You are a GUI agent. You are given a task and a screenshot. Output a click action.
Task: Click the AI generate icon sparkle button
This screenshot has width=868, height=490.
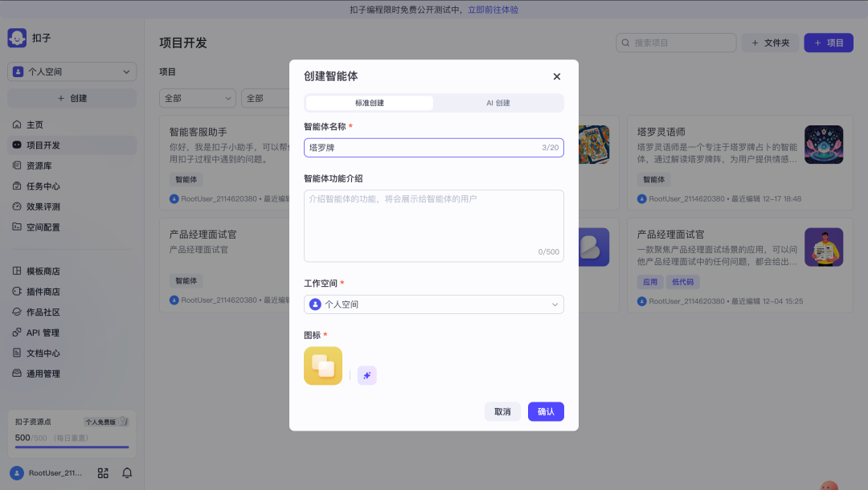pyautogui.click(x=367, y=375)
